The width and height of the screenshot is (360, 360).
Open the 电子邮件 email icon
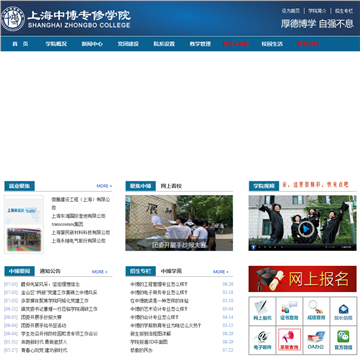coord(262,340)
